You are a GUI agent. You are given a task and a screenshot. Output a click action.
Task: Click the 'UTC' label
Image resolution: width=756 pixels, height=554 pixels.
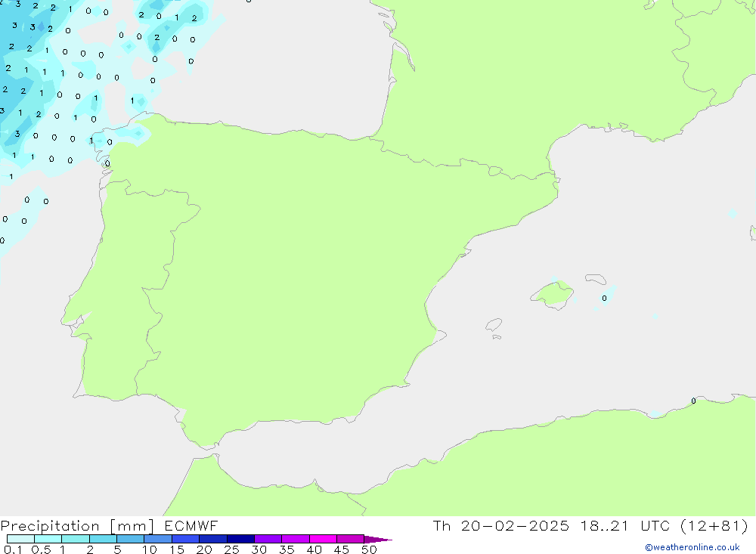coord(655,525)
